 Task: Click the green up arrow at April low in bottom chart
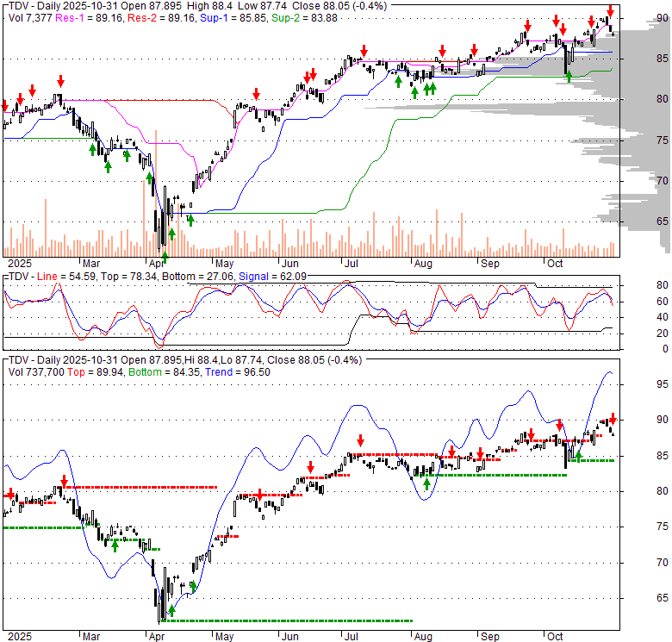[171, 611]
